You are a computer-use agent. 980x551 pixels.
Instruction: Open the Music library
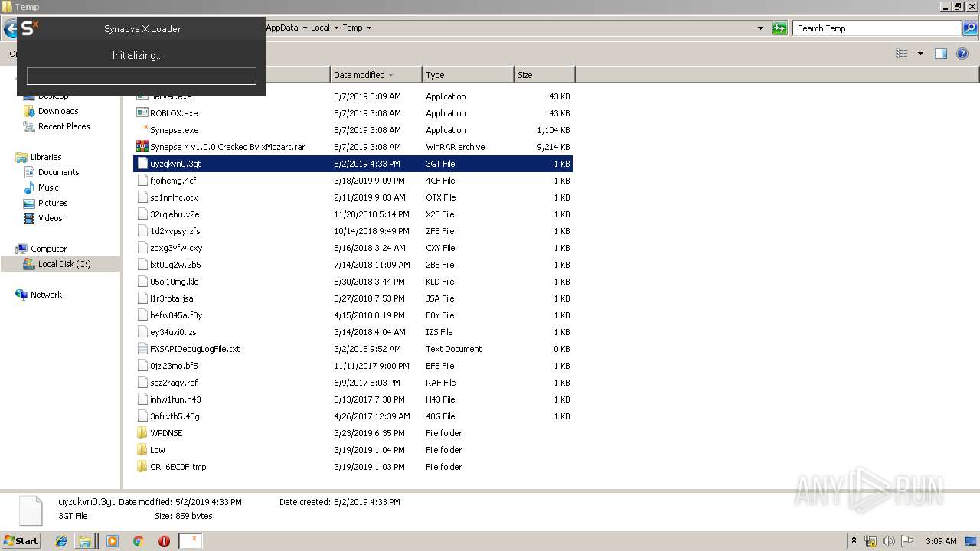click(x=48, y=187)
